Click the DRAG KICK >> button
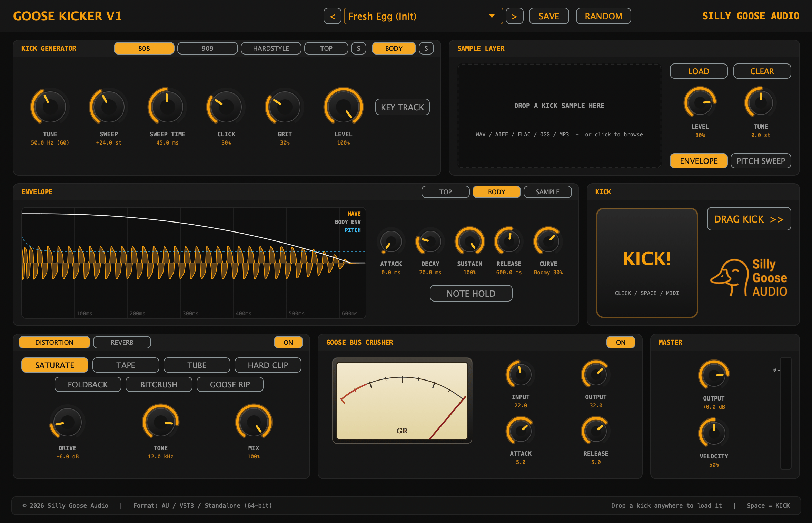Image resolution: width=812 pixels, height=523 pixels. coord(749,219)
